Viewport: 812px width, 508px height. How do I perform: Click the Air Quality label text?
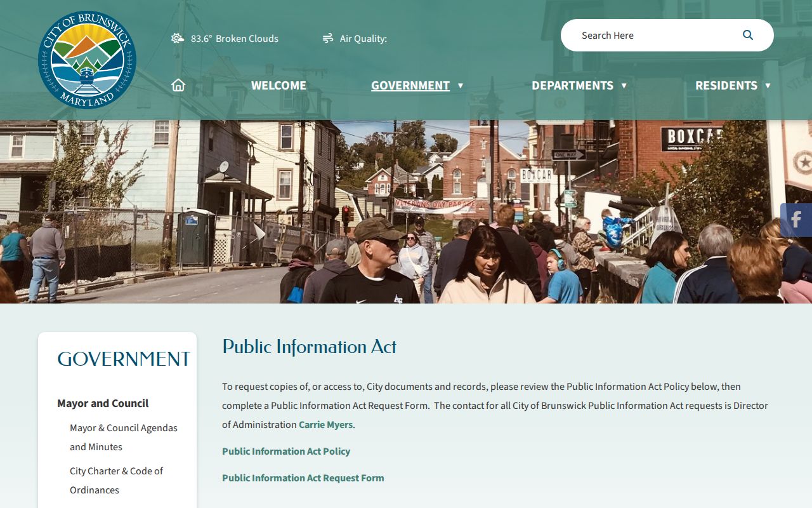[363, 38]
